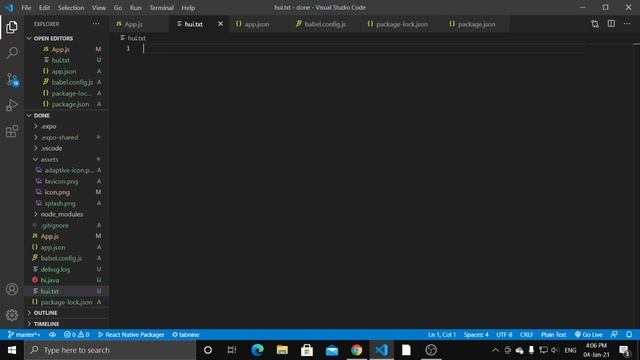
Task: Open the Terminal menu
Action: 161,8
